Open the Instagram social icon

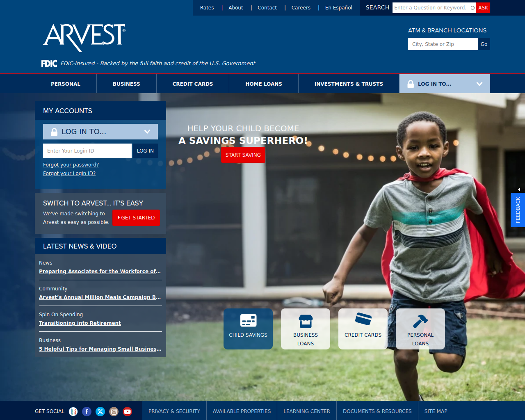(x=114, y=411)
